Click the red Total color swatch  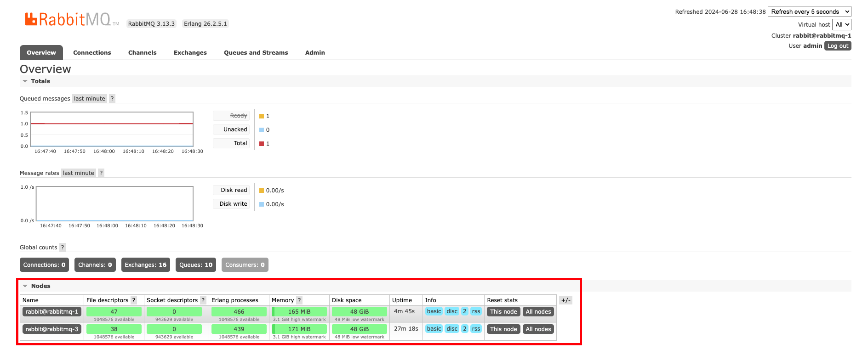point(262,144)
